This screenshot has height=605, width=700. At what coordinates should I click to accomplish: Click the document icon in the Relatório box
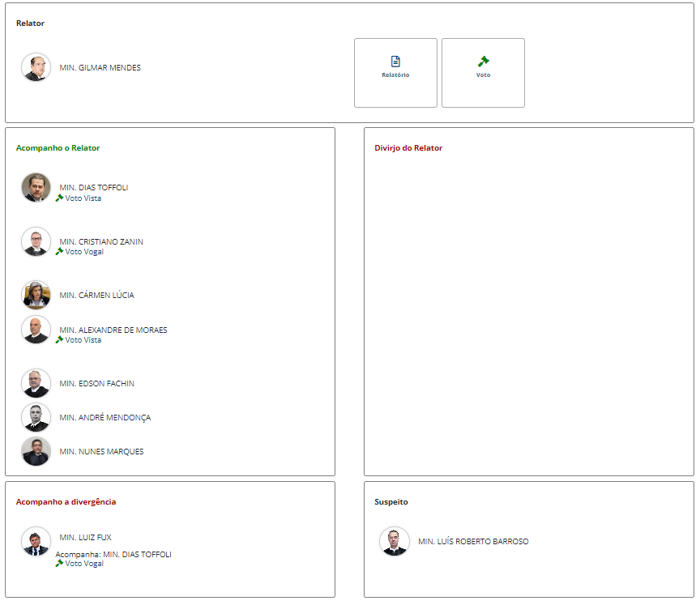click(x=395, y=62)
